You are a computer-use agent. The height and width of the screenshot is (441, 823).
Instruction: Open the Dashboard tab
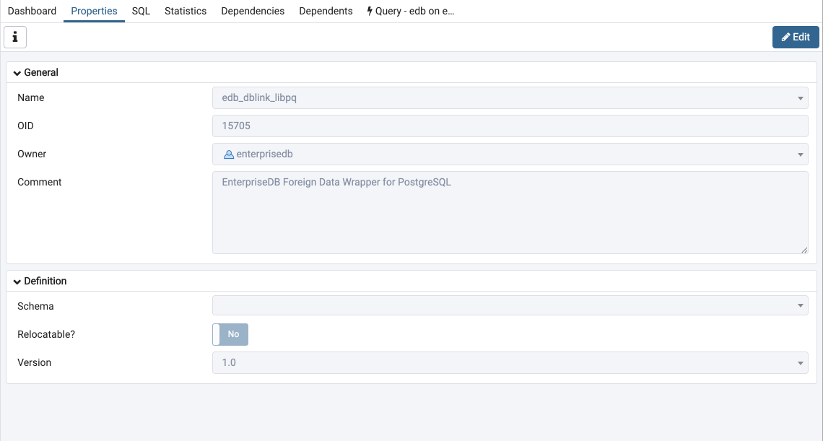coord(32,11)
